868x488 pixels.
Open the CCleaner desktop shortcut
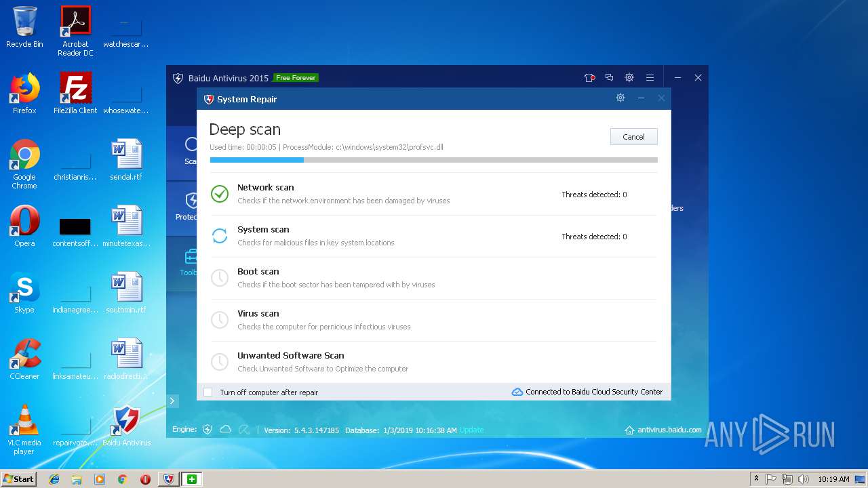click(24, 359)
